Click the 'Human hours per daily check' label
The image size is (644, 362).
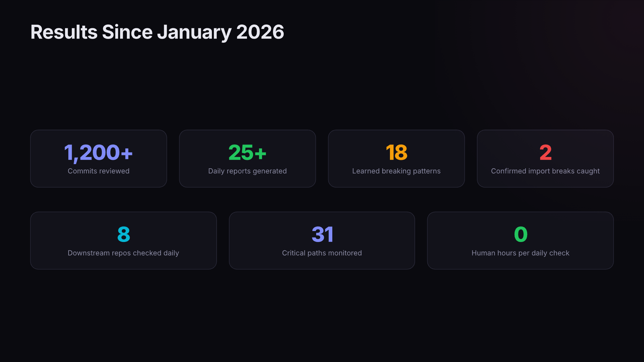[x=520, y=253]
